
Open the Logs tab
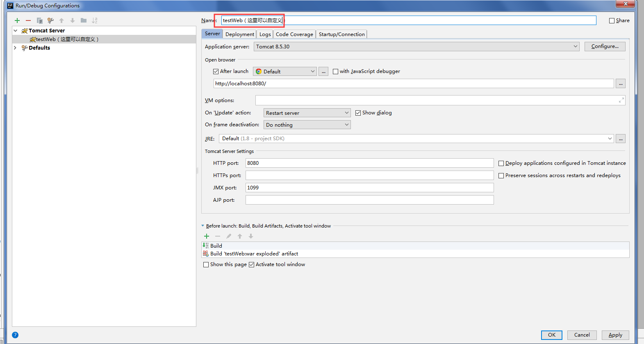(265, 34)
